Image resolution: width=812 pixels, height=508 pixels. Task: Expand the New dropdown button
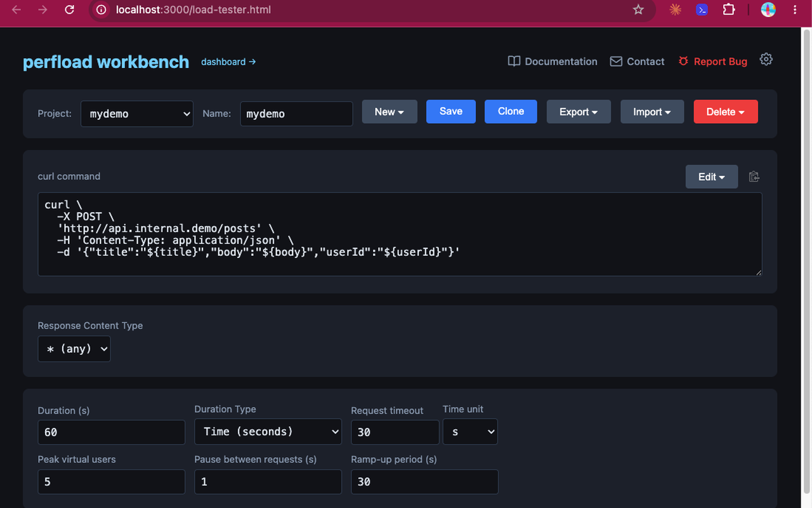coord(390,112)
